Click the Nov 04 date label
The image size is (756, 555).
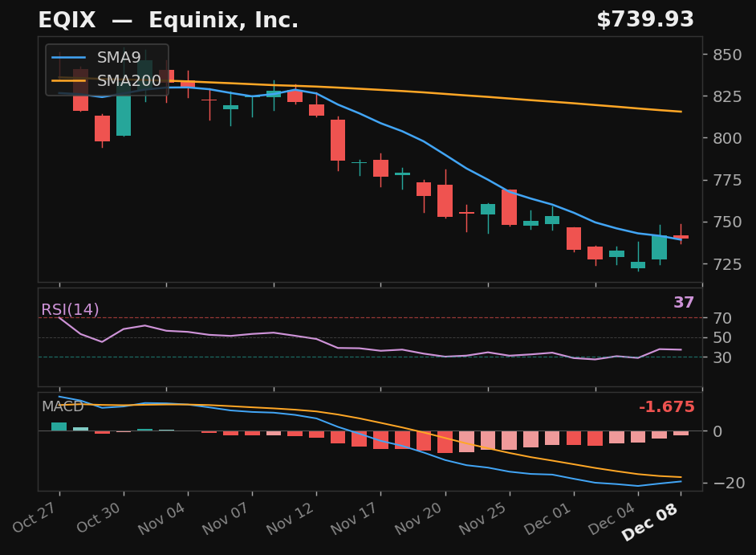(x=161, y=518)
